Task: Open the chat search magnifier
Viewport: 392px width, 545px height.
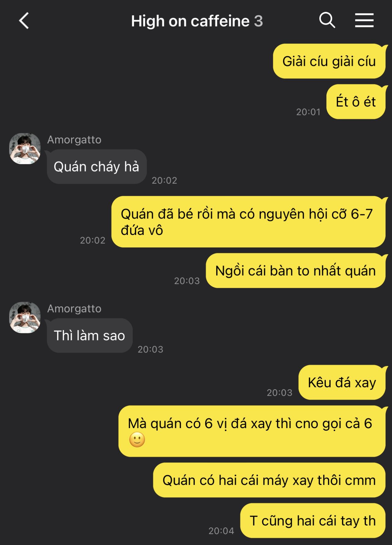Action: tap(327, 20)
